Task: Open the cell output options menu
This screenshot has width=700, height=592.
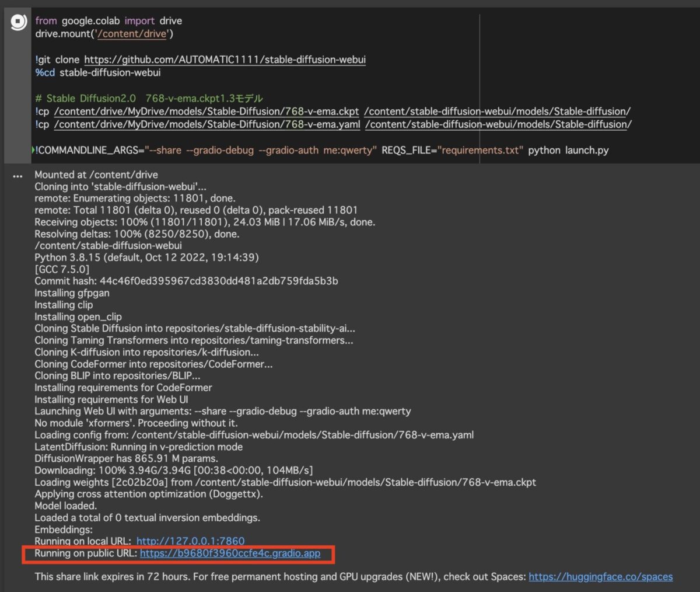Action: [17, 176]
